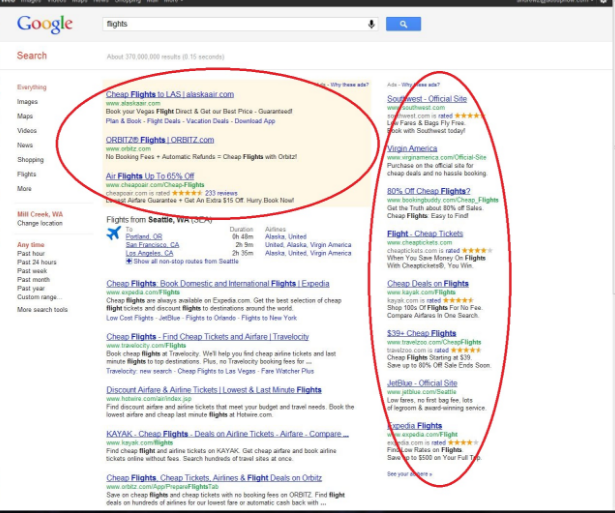
Task: Open More search tools
Action: 42,309
